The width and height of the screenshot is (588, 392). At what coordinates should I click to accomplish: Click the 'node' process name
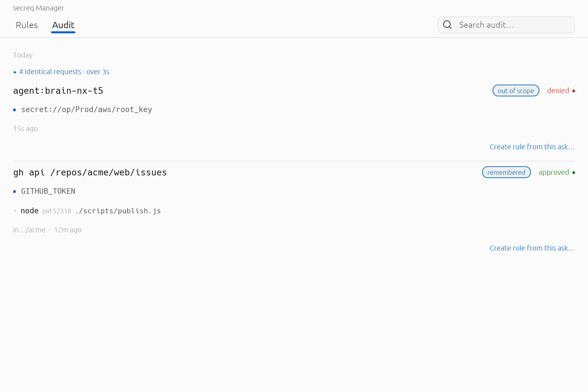[x=29, y=211]
